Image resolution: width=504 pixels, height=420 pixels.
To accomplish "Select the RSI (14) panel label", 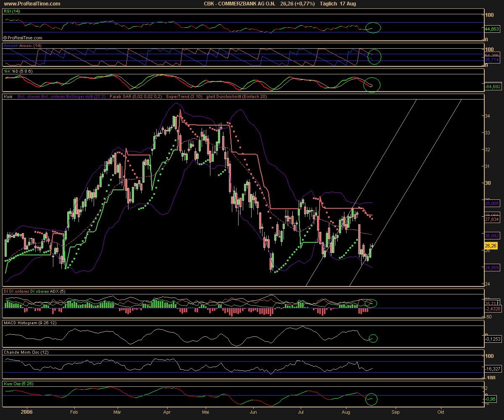I will pos(12,11).
